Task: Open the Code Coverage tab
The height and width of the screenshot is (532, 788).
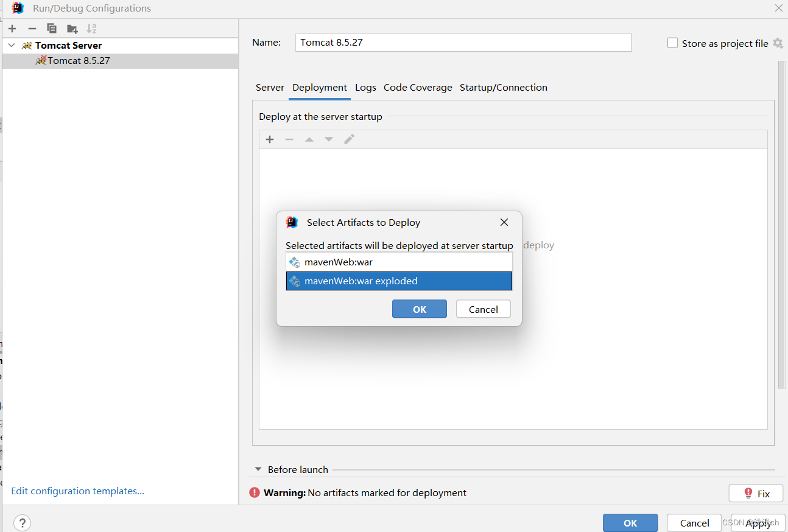Action: (418, 88)
